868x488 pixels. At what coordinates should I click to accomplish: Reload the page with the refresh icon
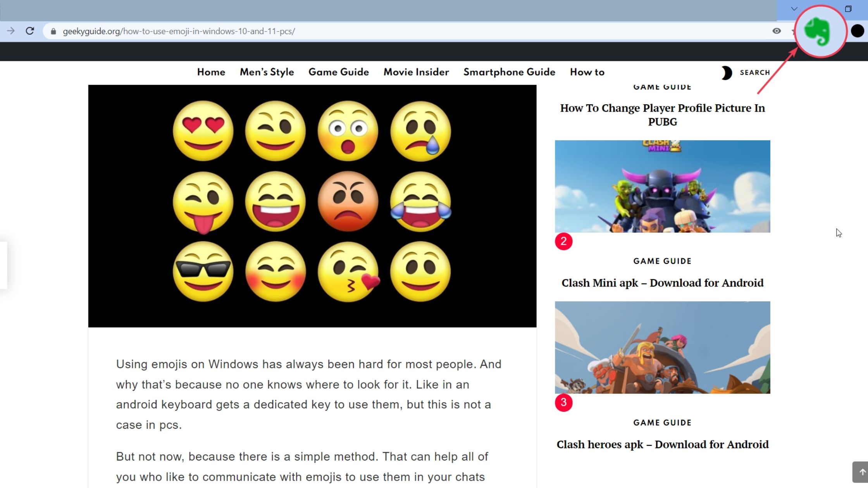[x=30, y=31]
